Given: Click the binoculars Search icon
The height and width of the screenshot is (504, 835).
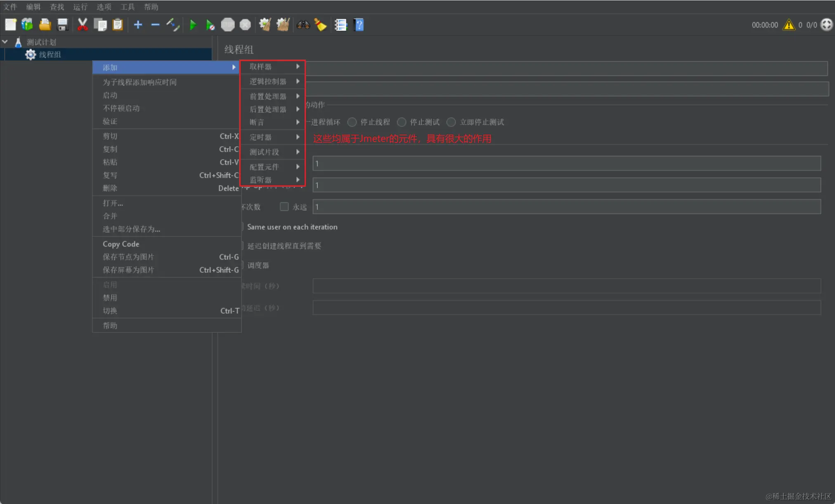Looking at the screenshot, I should click(303, 25).
